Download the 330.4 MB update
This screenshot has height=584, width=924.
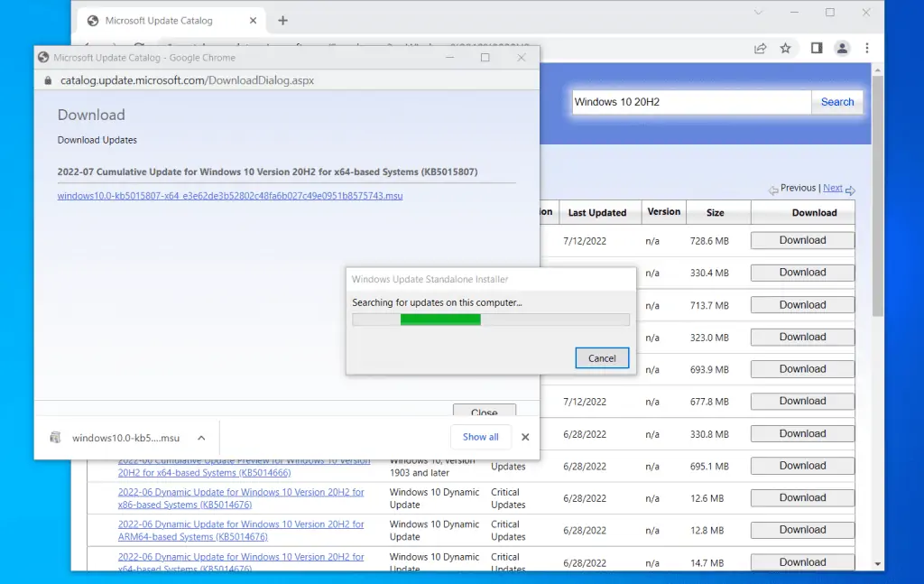(x=802, y=273)
